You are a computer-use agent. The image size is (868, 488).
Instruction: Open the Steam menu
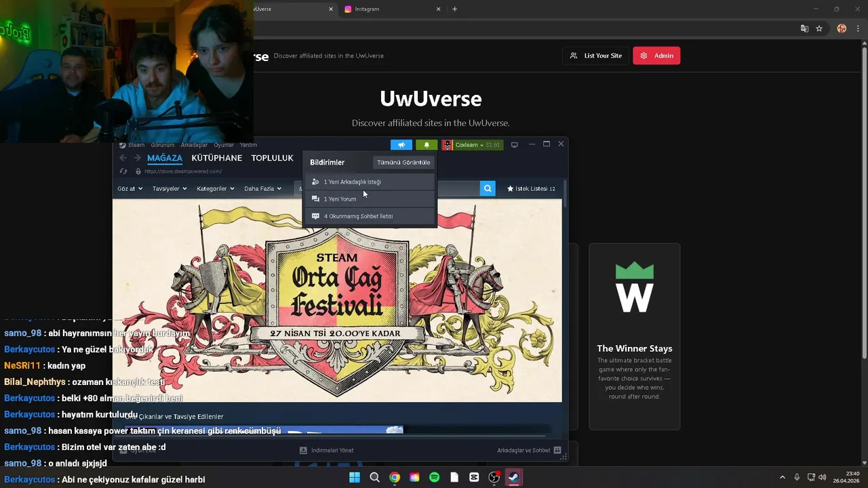(136, 144)
